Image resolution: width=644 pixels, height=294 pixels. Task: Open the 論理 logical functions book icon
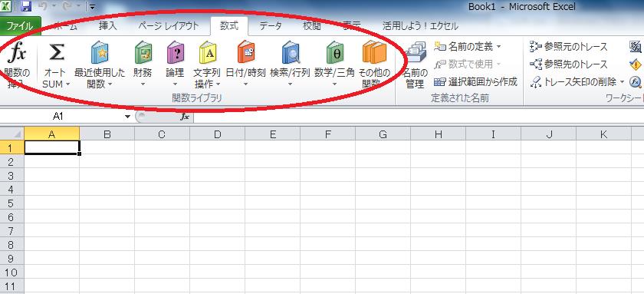coord(175,53)
